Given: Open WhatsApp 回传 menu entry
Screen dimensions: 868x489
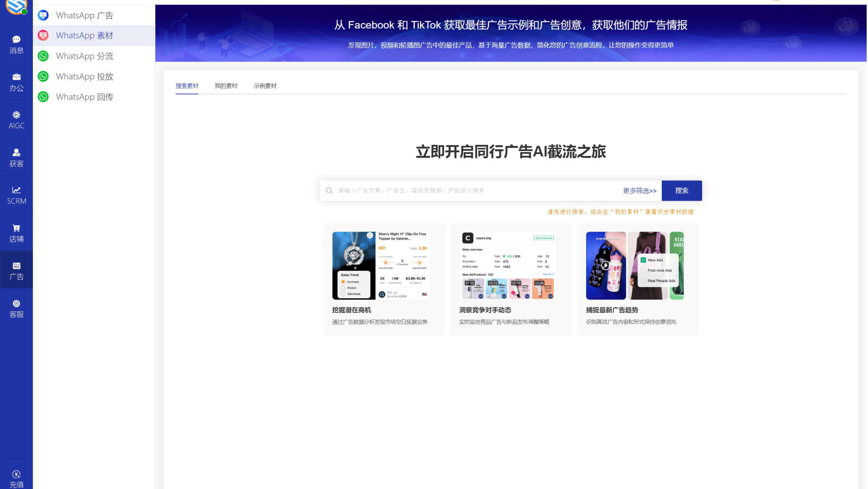Looking at the screenshot, I should [x=85, y=97].
